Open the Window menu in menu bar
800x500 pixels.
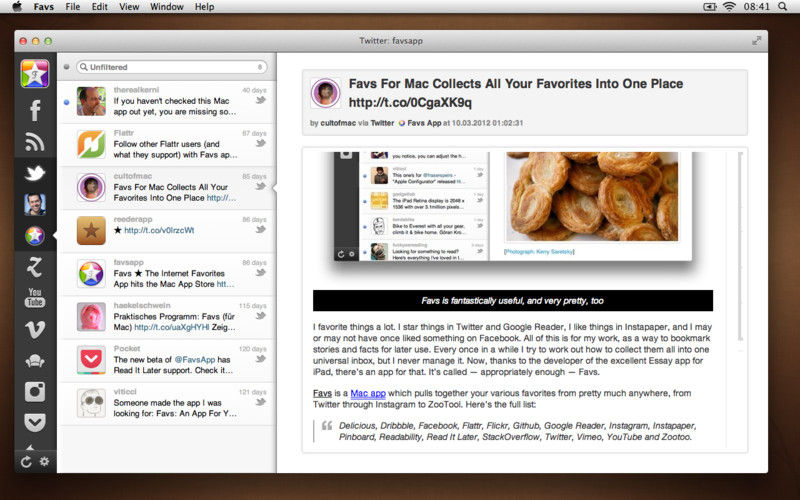(x=167, y=7)
